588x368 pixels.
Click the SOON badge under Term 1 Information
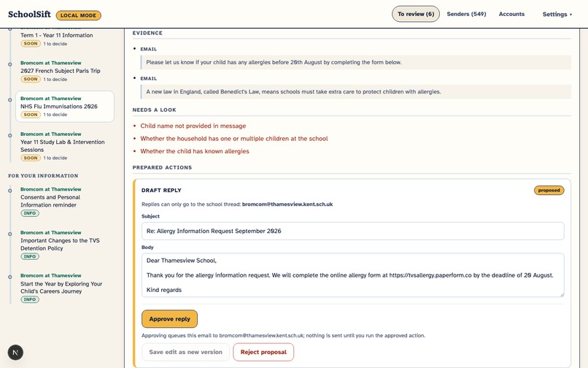(31, 44)
